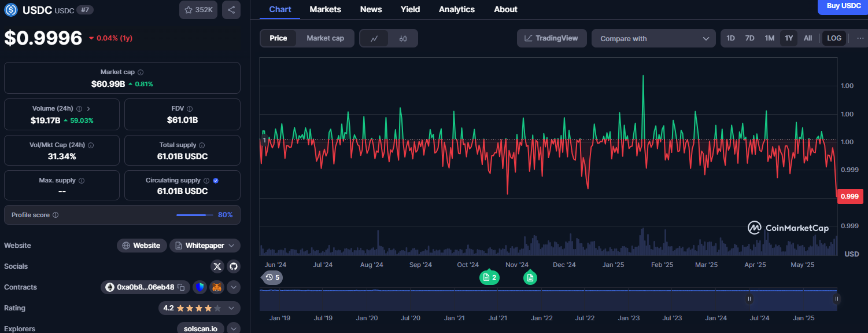Open the Website link button
The width and height of the screenshot is (868, 333).
[142, 246]
